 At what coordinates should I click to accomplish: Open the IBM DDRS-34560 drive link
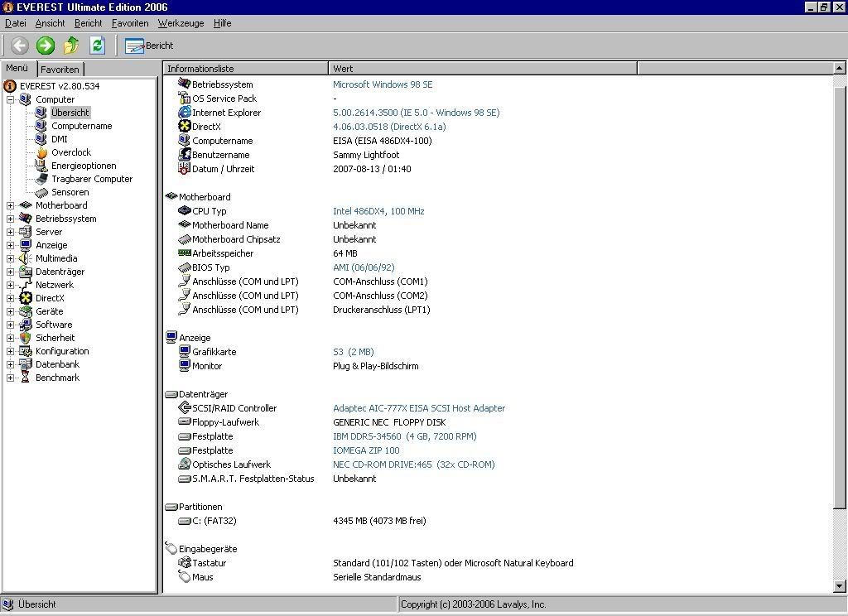coord(404,436)
